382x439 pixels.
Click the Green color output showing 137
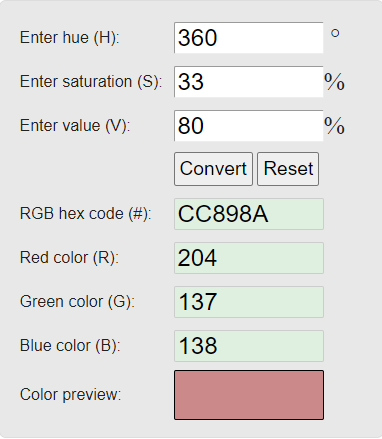[x=249, y=302]
